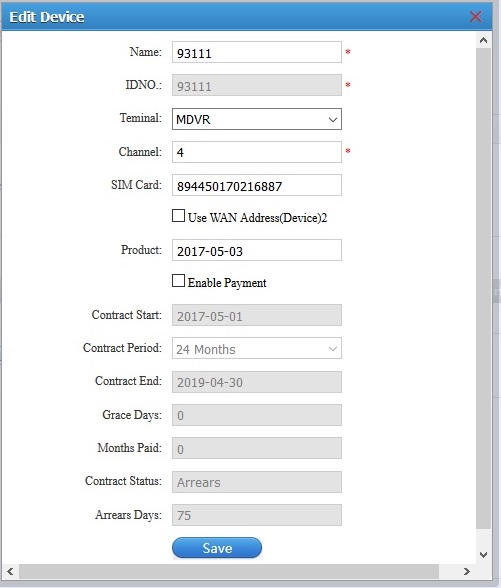The image size is (501, 588).
Task: Focus the Channel input field
Action: click(x=257, y=152)
